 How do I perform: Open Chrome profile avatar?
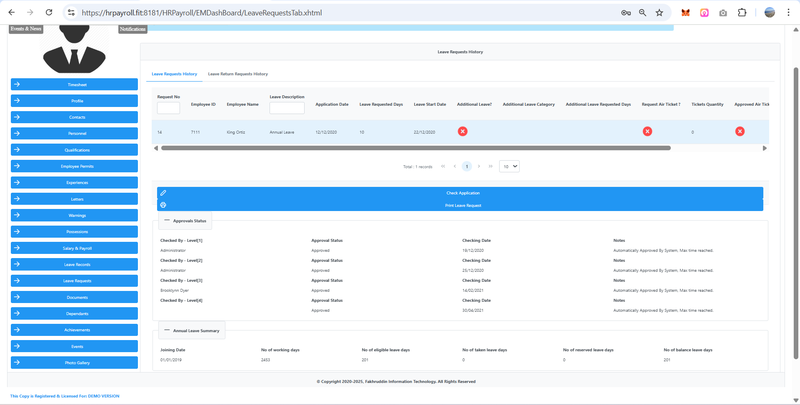(769, 13)
